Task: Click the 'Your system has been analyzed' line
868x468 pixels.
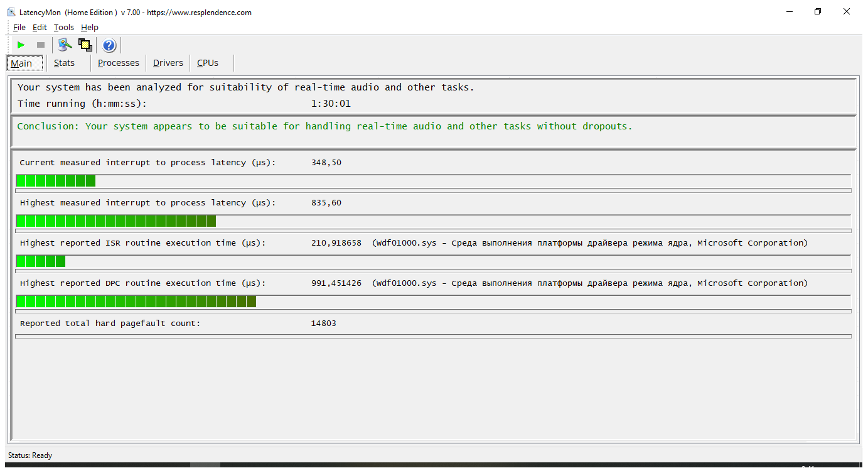Action: pyautogui.click(x=246, y=87)
